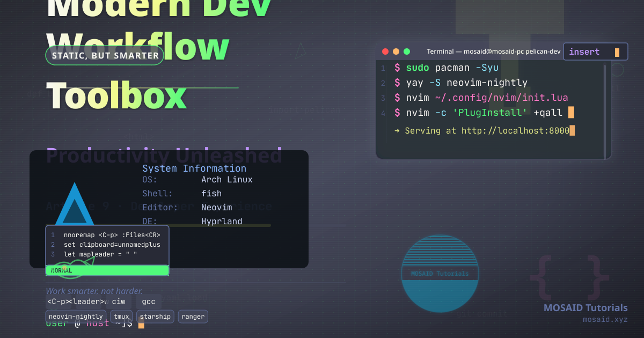Click the 'nnoremap <C-p> :Files<CR>' code line
Screen dimensions: 644x338
coord(112,235)
